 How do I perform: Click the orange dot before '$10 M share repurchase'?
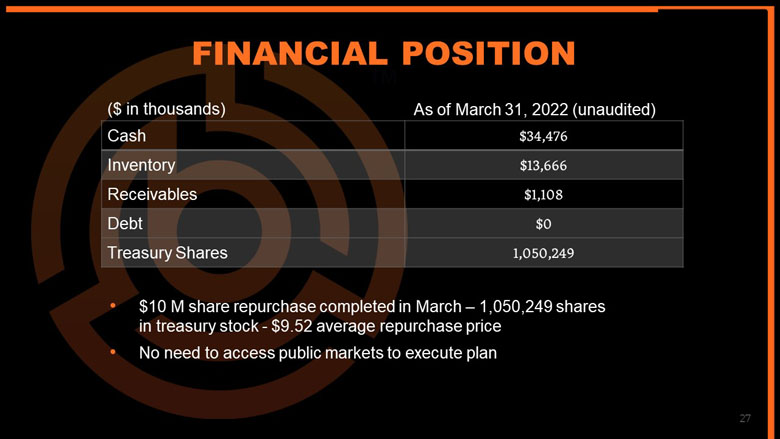pos(113,304)
